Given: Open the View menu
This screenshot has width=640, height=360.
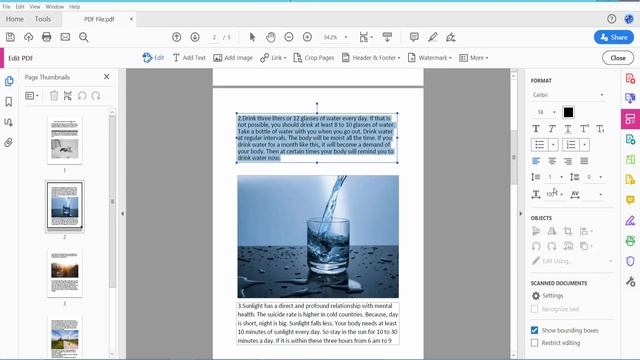Looking at the screenshot, I should (x=35, y=7).
